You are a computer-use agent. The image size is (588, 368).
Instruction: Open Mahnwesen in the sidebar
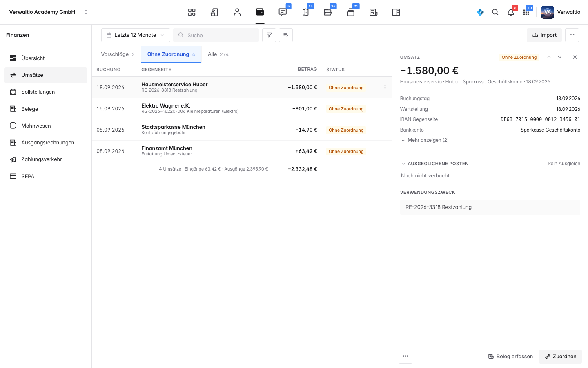(46, 126)
